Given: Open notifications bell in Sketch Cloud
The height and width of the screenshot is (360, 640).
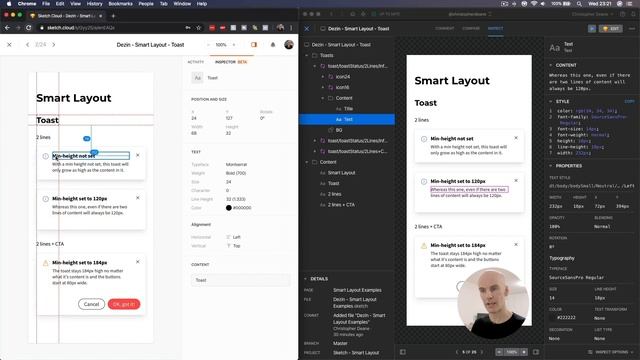Looking at the screenshot, I should tap(273, 44).
